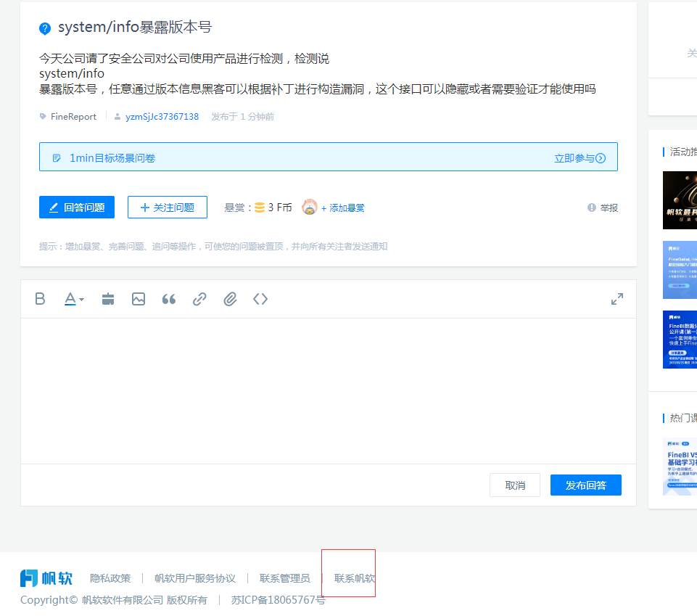Image resolution: width=697 pixels, height=616 pixels.
Task: Open the FineBI V5 基础学习 course thumbnail
Action: tap(680, 467)
